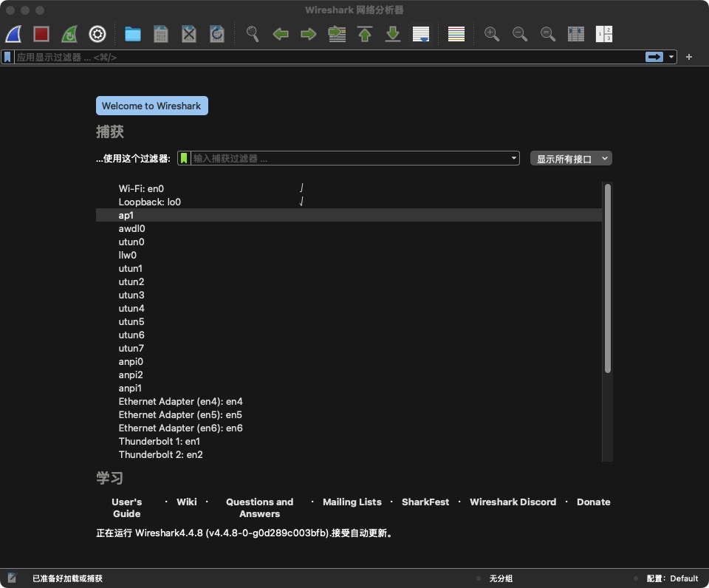
Task: Click 已准备好加载或捕获 status message
Action: (x=67, y=578)
